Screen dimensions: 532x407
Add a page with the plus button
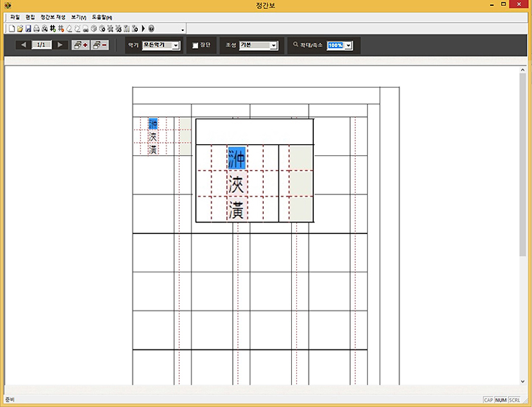(x=80, y=45)
